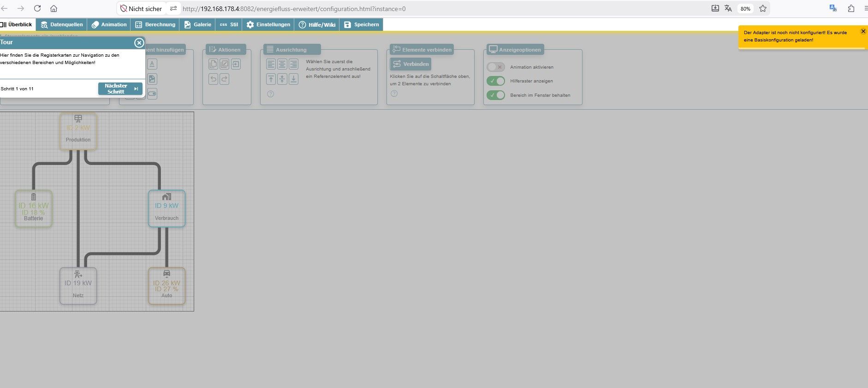Toggle Bereich im Fenster behalten
The height and width of the screenshot is (388, 868).
click(x=496, y=95)
